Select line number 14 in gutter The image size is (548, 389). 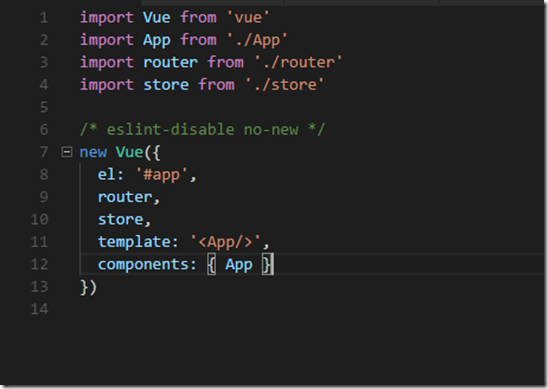39,309
